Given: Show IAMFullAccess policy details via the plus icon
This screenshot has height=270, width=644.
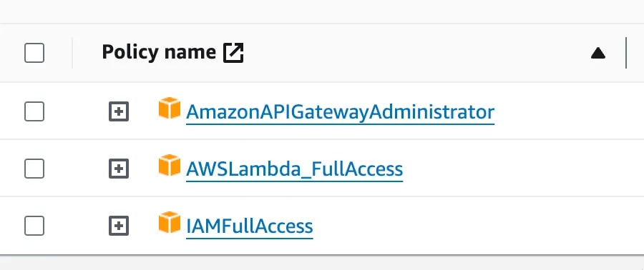Looking at the screenshot, I should (119, 226).
